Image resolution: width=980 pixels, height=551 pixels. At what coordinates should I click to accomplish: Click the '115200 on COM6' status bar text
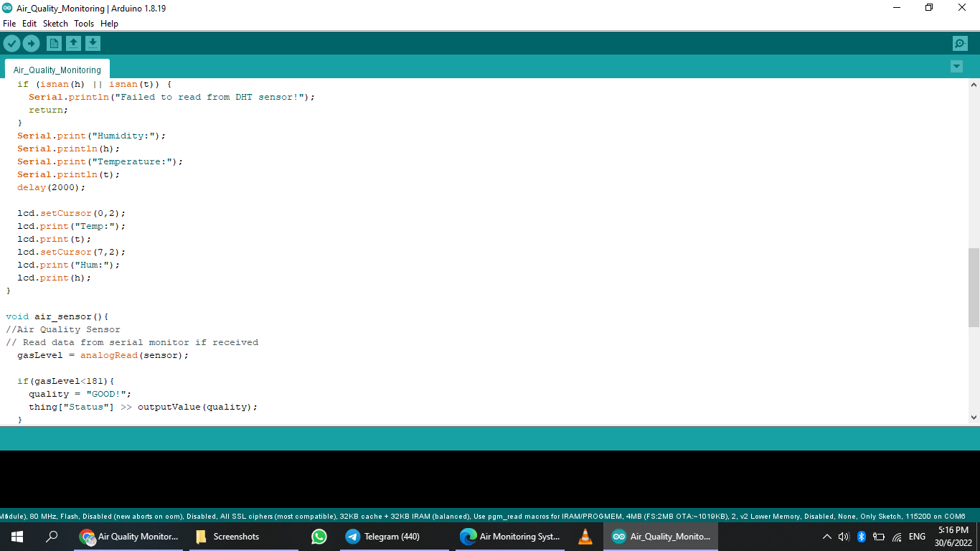pos(933,516)
